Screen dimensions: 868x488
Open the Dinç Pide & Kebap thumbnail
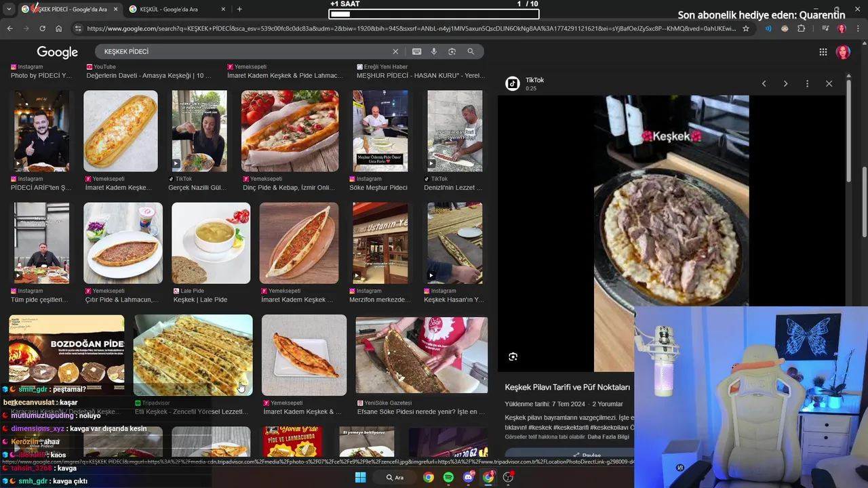click(290, 131)
